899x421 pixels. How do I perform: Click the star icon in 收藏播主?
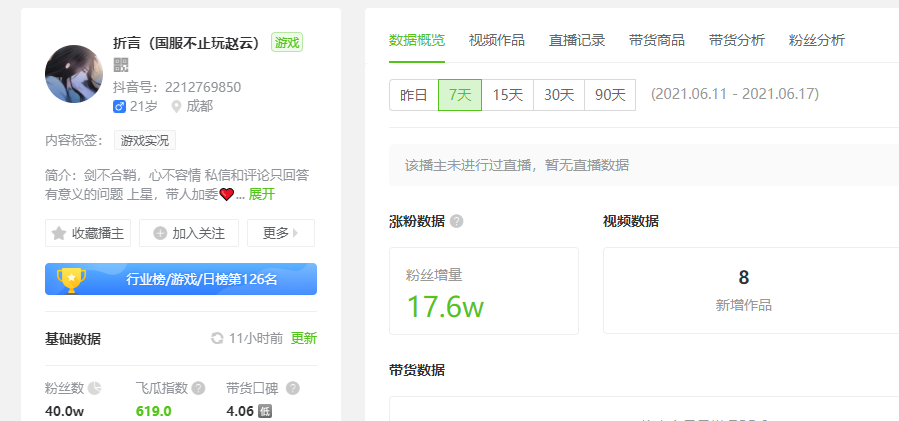coord(58,233)
